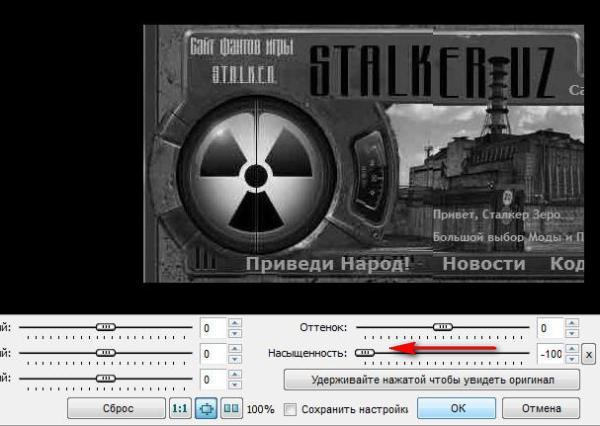This screenshot has width=600, height=426.
Task: Enable the Сохранить настройки checkbox
Action: click(290, 409)
